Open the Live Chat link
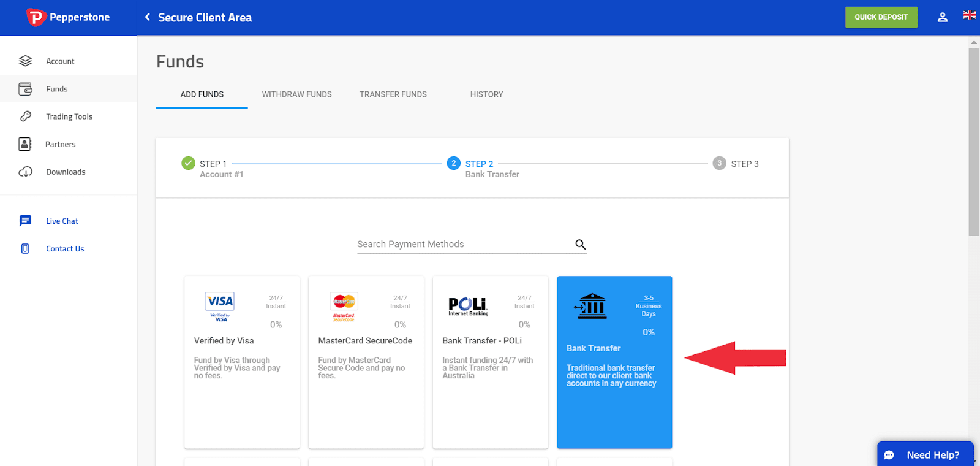 (x=62, y=221)
